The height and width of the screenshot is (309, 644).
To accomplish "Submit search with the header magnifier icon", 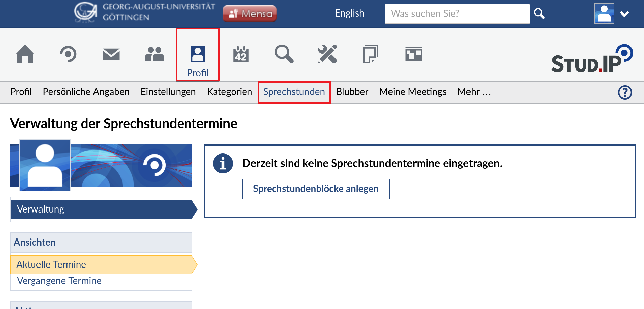I will [539, 14].
